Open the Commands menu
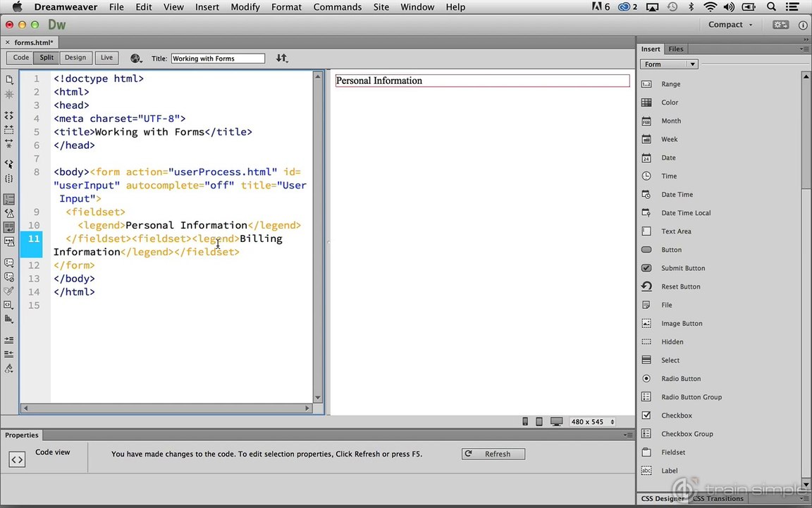Screen dimensions: 812x508 coord(337,7)
